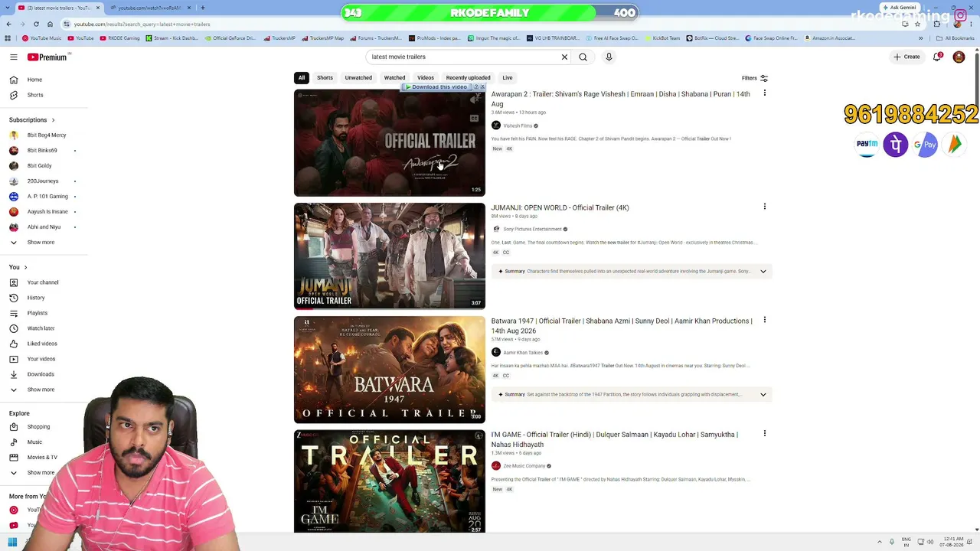Viewport: 980px width, 551px height.
Task: Go back using browser back arrow
Action: pyautogui.click(x=8, y=24)
